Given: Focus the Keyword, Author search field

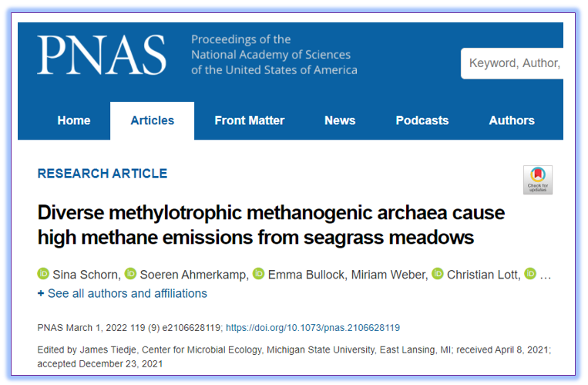Looking at the screenshot, I should 512,63.
